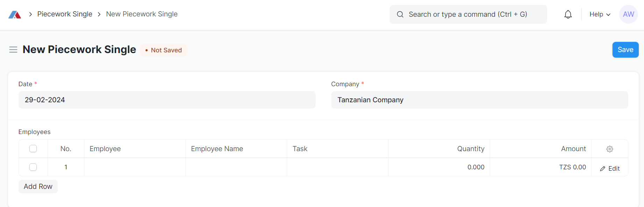This screenshot has height=207, width=644.
Task: Open the Date picker field
Action: (167, 100)
